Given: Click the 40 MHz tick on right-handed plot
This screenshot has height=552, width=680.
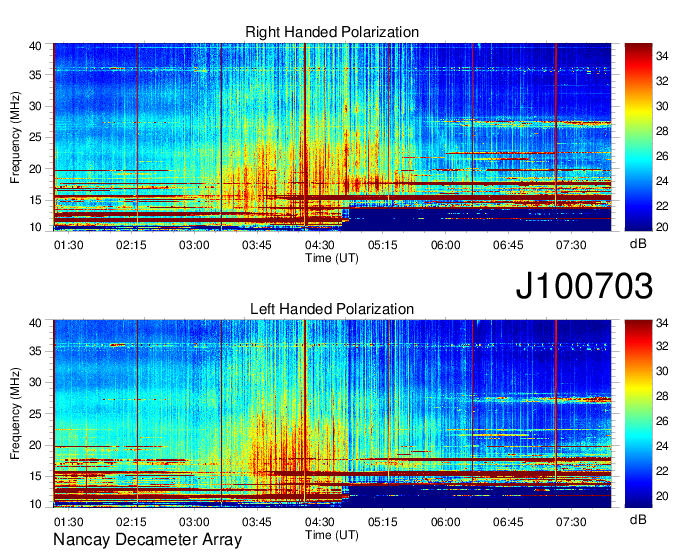Looking at the screenshot, I should tap(36, 46).
